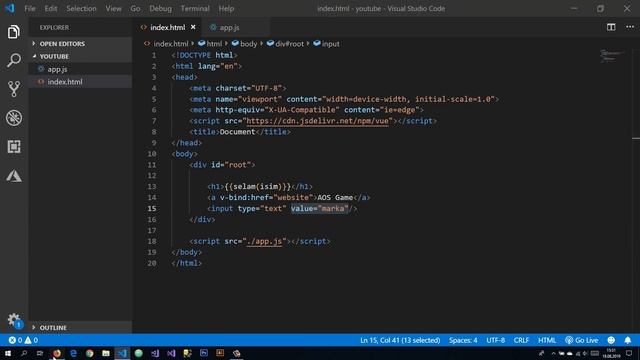Click the index.html breadcrumb
This screenshot has height=360, width=640.
point(167,44)
